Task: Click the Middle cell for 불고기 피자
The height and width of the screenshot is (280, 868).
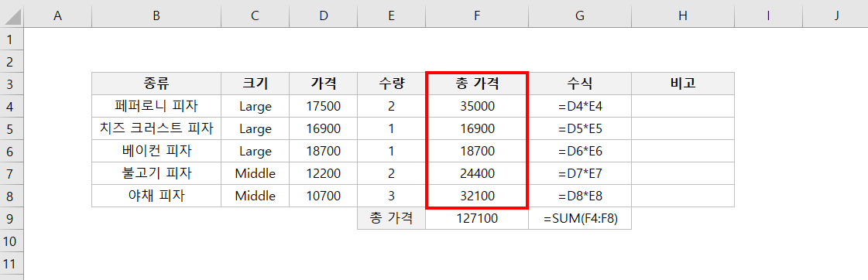Action: click(x=255, y=173)
